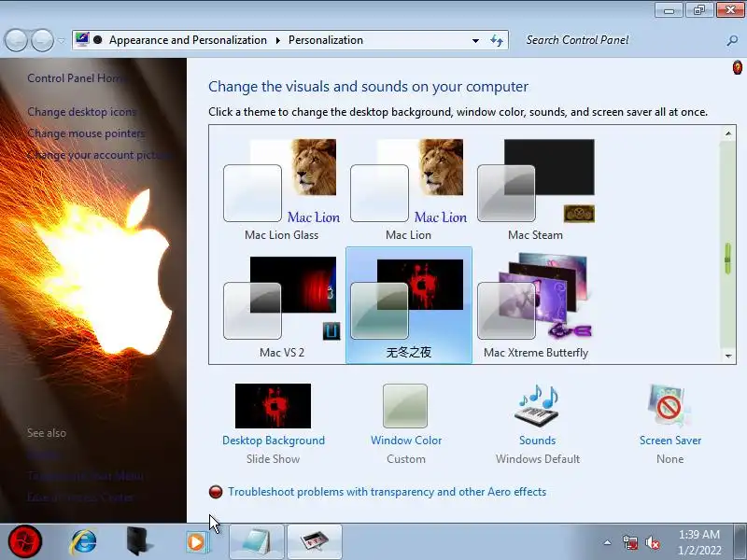The width and height of the screenshot is (747, 560).
Task: Expand the address bar history dropdown
Action: point(475,40)
